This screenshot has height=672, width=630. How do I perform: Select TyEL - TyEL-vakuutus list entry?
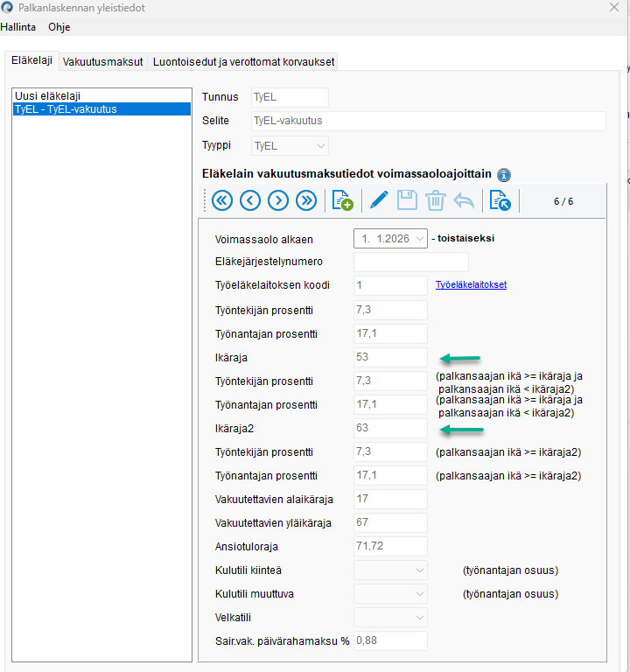click(x=102, y=108)
